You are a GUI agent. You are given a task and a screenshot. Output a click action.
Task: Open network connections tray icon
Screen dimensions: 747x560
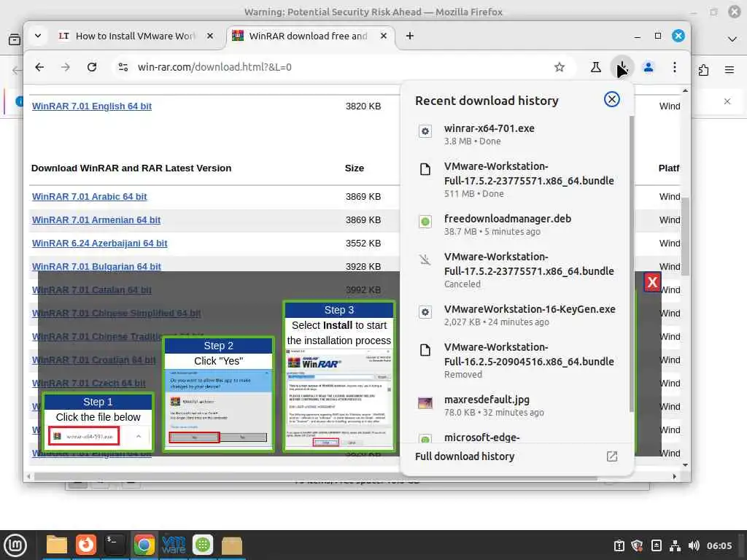(x=675, y=545)
